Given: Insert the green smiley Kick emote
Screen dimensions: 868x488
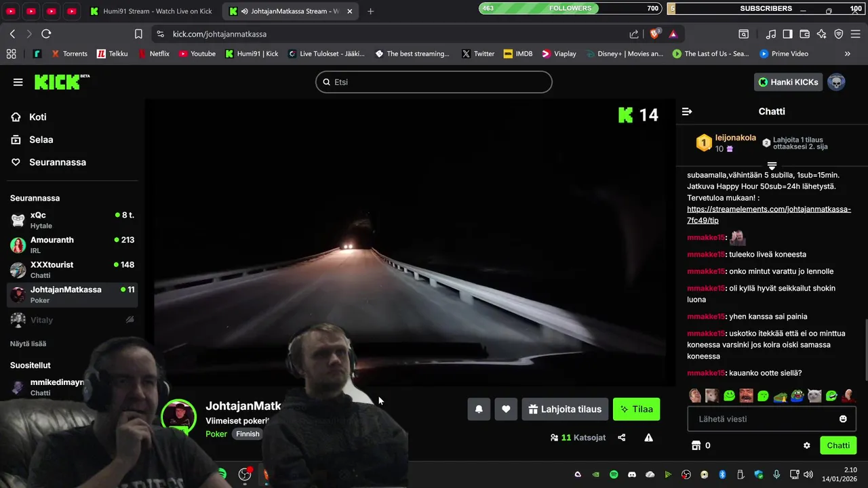Looking at the screenshot, I should (729, 396).
